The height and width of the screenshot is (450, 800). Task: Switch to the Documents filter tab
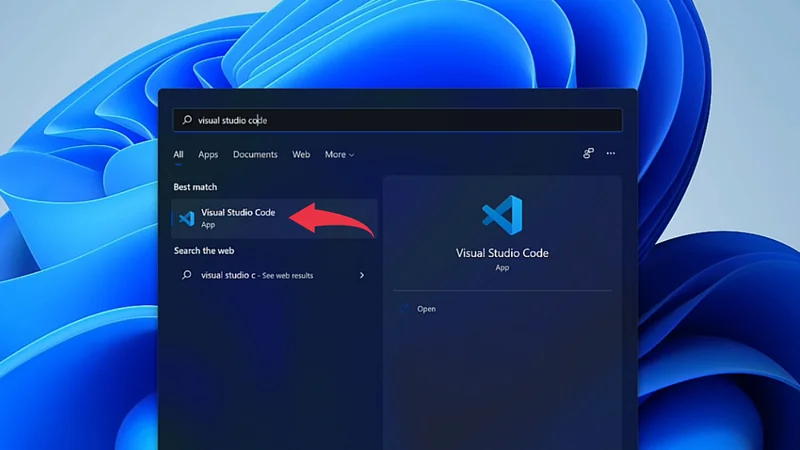255,155
